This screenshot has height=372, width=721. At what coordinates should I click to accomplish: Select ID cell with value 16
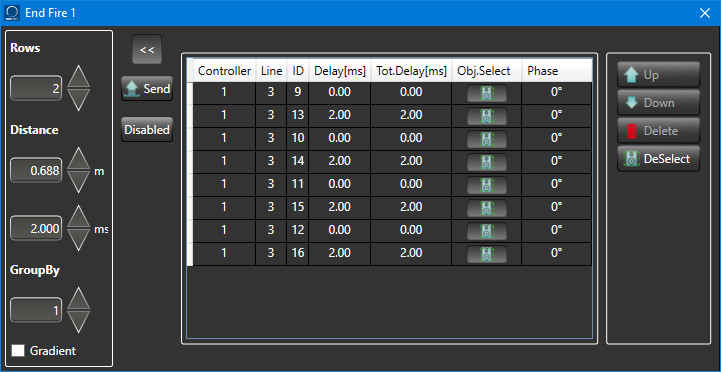(x=298, y=253)
